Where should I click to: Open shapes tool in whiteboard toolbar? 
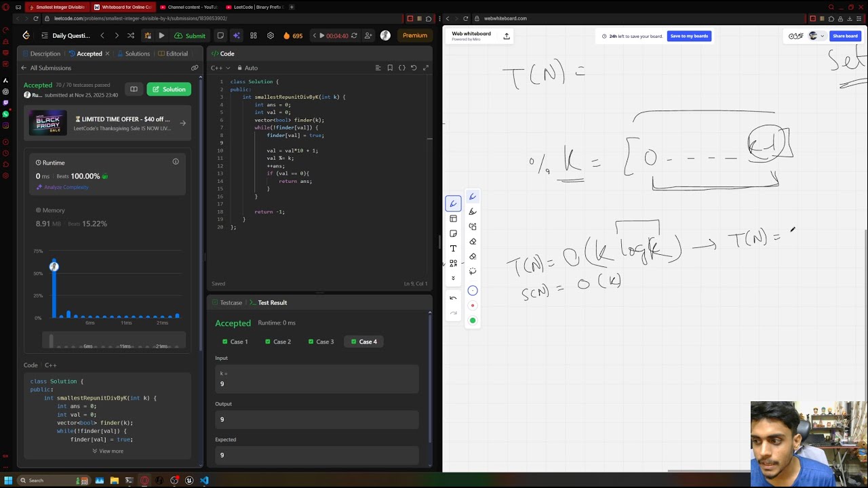pos(453,263)
